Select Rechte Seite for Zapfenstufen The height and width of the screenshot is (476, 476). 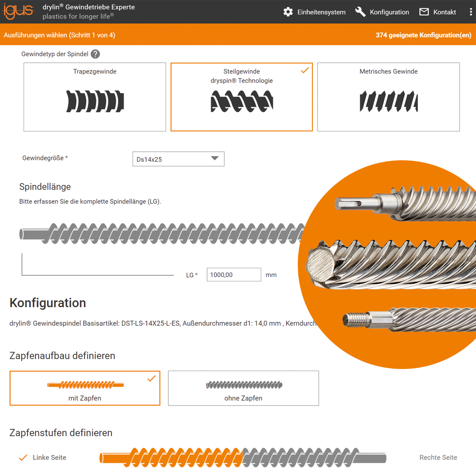tap(438, 458)
